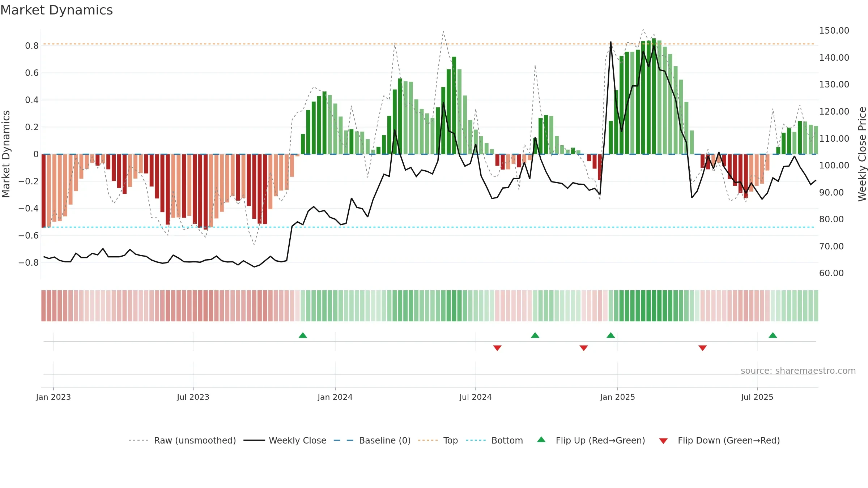The width and height of the screenshot is (868, 488).
Task: Click the Weekly Close Price axis title
Action: [862, 154]
